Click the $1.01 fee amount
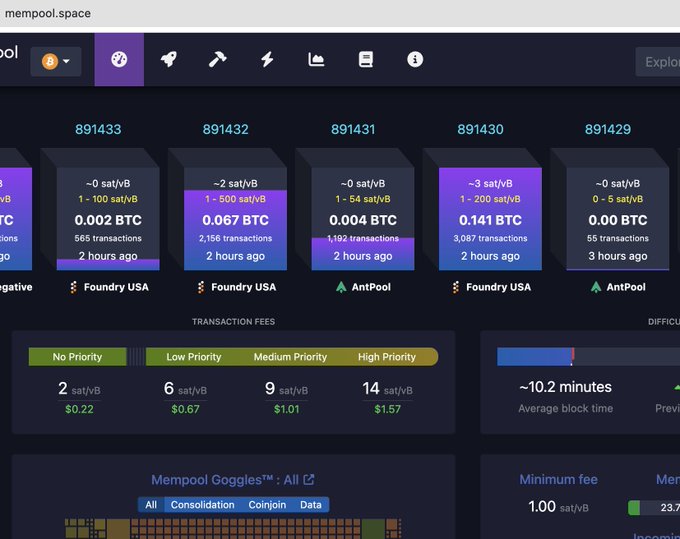This screenshot has height=539, width=680. click(286, 409)
